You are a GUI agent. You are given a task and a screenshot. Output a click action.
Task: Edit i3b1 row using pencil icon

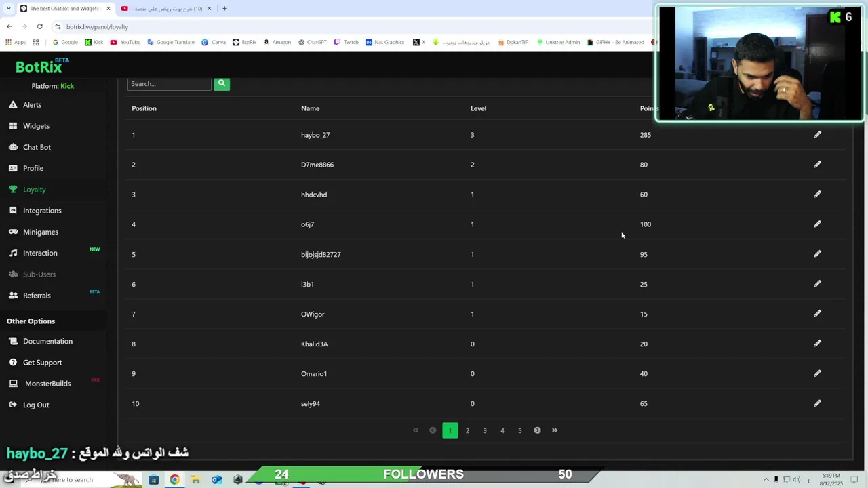click(x=817, y=284)
